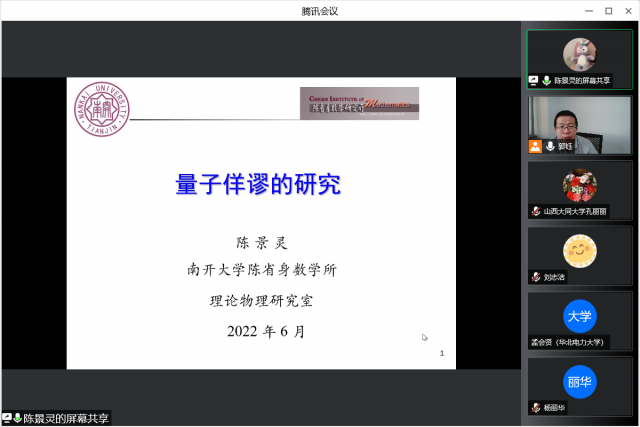The height and width of the screenshot is (427, 640).
Task: Click muted mic icon for 山西大同大学孔丽丽
Action: point(536,212)
